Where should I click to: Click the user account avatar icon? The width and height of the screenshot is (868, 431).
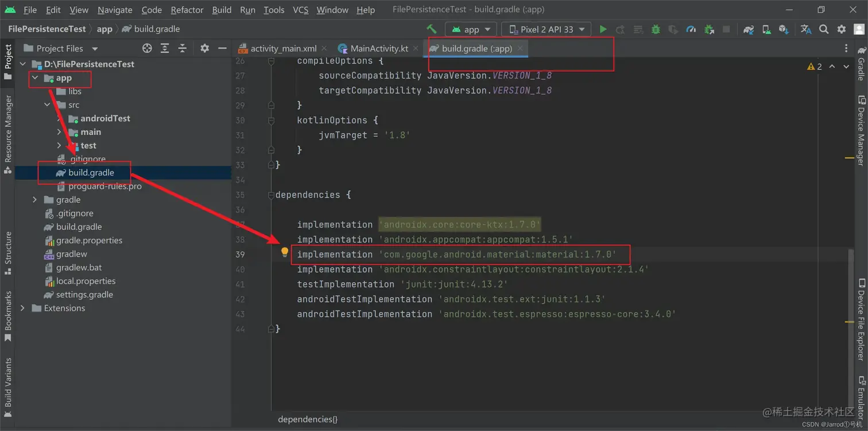click(x=859, y=29)
